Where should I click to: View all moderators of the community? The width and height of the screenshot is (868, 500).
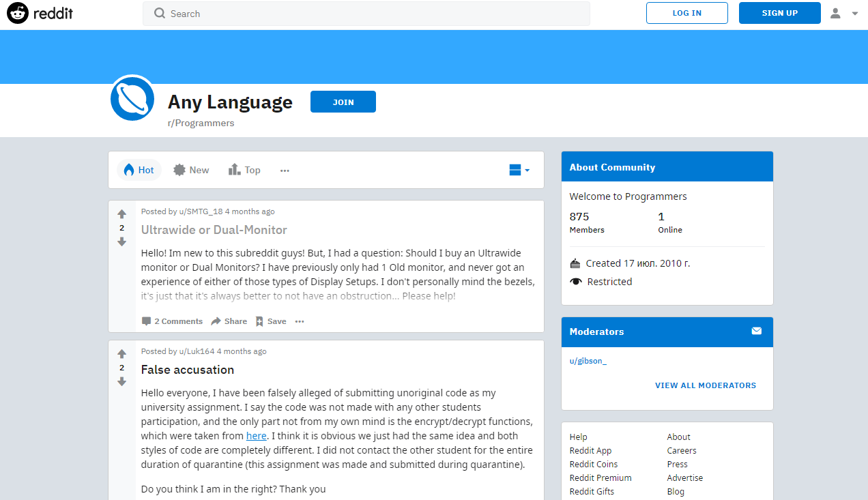pyautogui.click(x=705, y=385)
